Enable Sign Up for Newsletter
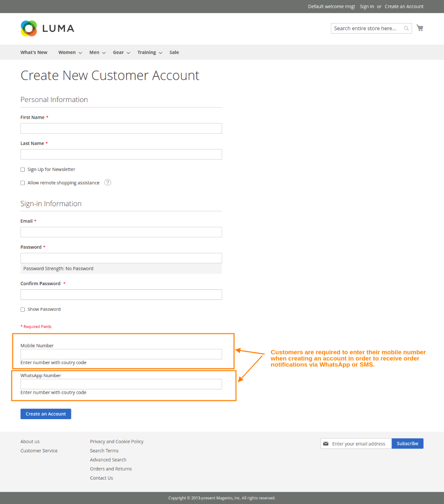The height and width of the screenshot is (504, 444). [22, 169]
